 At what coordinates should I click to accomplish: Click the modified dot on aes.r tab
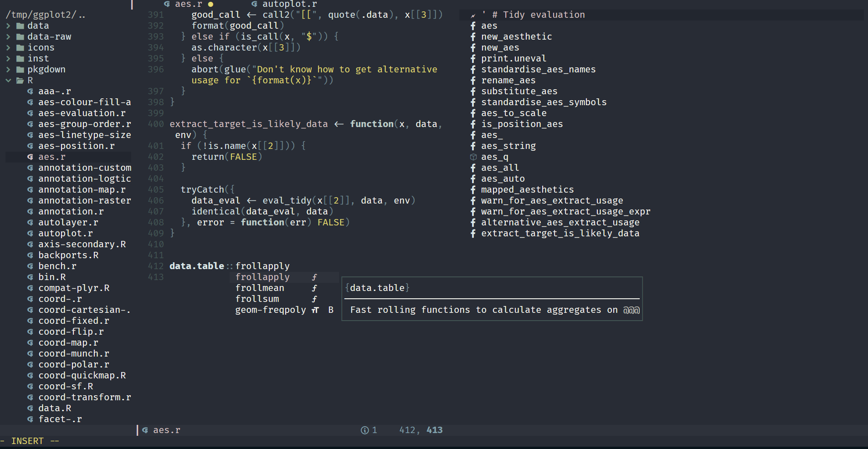click(211, 4)
